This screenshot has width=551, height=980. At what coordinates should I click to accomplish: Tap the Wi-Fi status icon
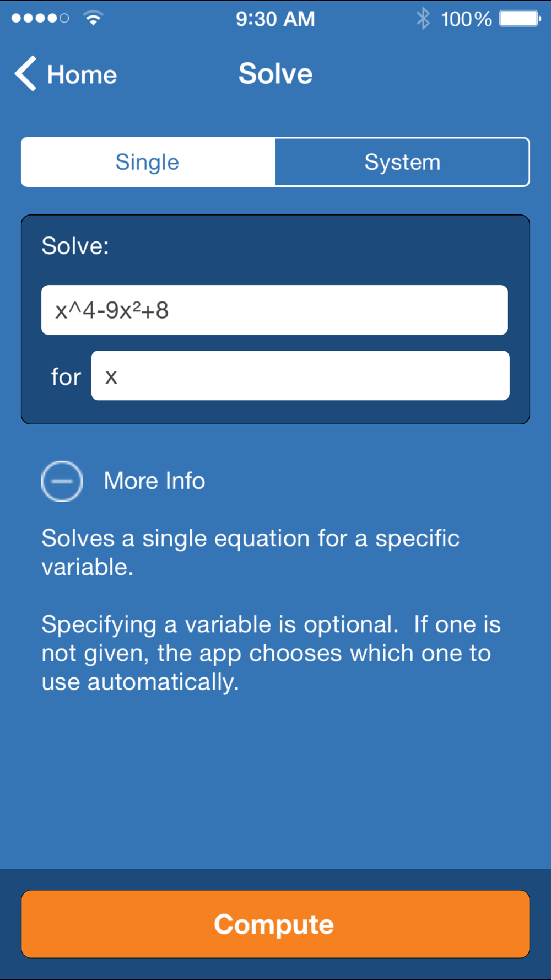93,18
